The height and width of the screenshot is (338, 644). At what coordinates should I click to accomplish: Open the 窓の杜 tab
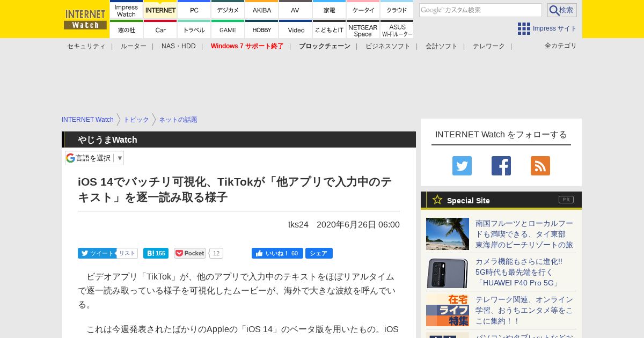click(x=127, y=30)
